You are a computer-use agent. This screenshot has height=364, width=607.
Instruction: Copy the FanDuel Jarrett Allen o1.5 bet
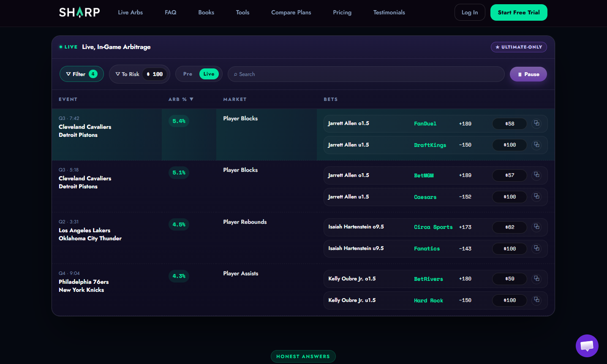pos(536,123)
